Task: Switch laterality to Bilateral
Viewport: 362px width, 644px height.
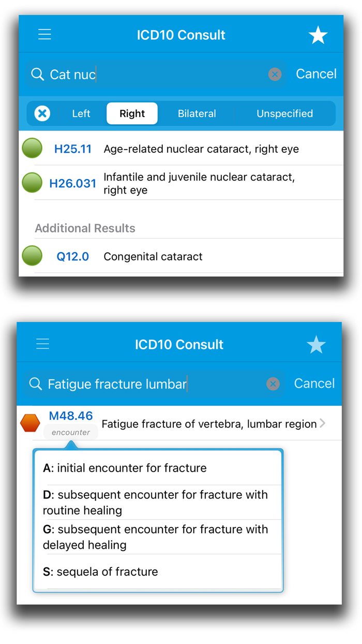Action: coord(197,113)
